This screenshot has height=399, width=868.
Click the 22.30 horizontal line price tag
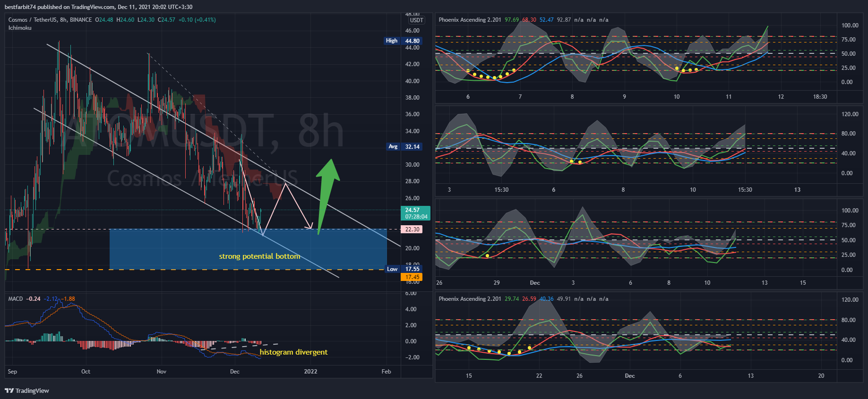click(412, 229)
